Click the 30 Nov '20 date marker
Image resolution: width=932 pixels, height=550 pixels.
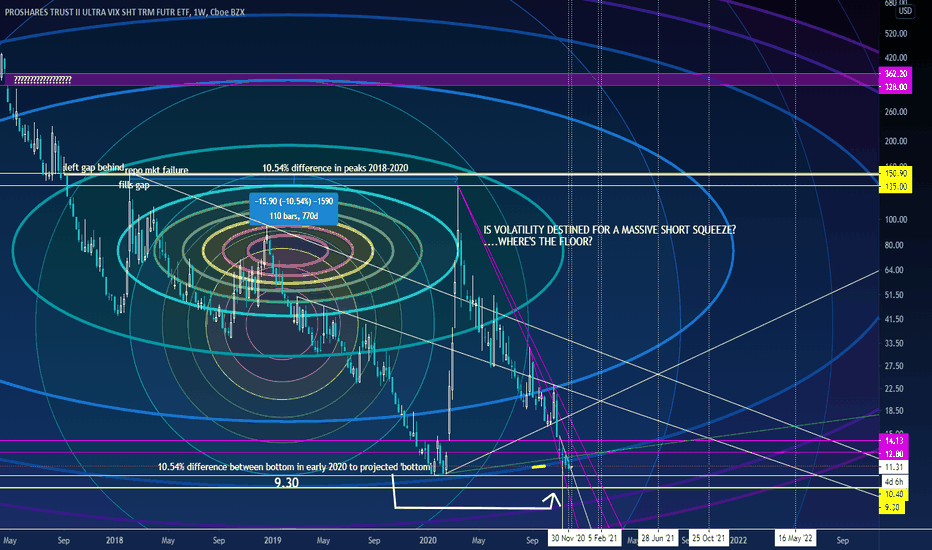pos(567,539)
